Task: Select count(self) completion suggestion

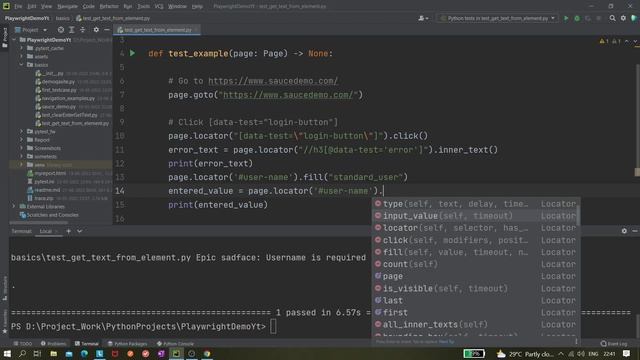Action: pos(476,264)
